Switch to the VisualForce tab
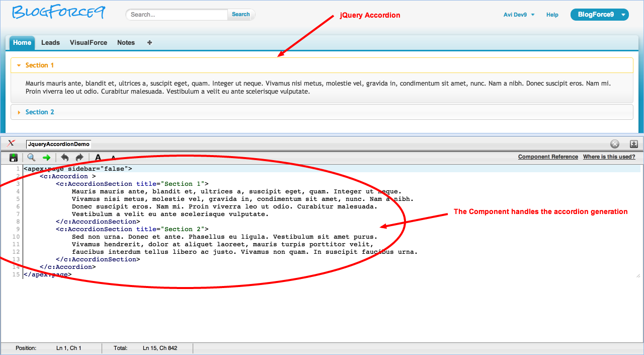 click(x=88, y=43)
